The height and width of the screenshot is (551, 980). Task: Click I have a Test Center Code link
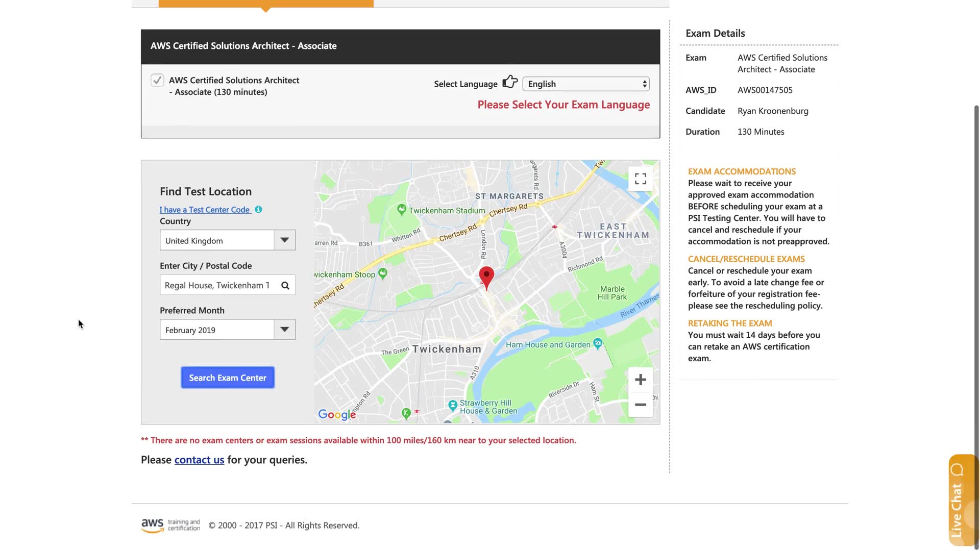(x=205, y=210)
